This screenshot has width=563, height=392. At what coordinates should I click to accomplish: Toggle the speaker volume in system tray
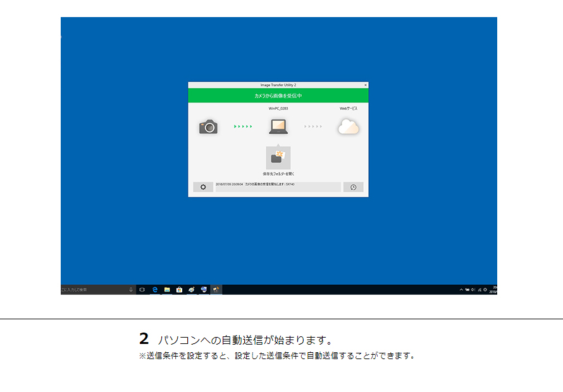(x=473, y=290)
